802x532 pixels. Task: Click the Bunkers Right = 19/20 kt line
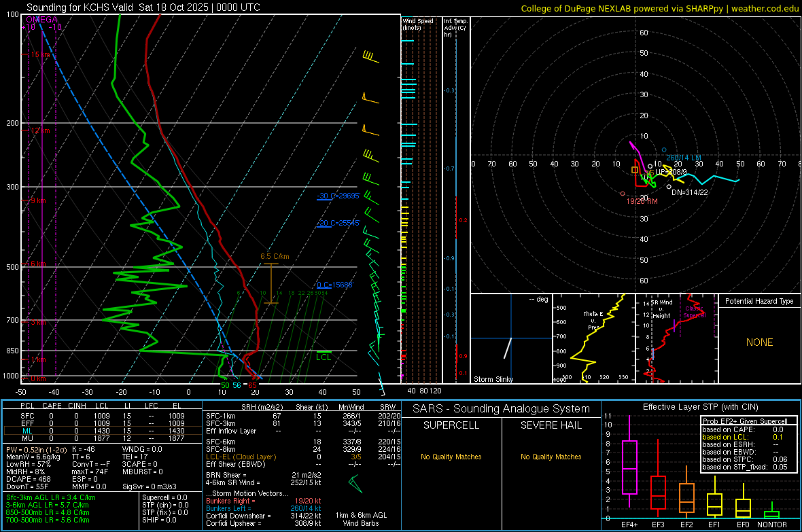[264, 501]
